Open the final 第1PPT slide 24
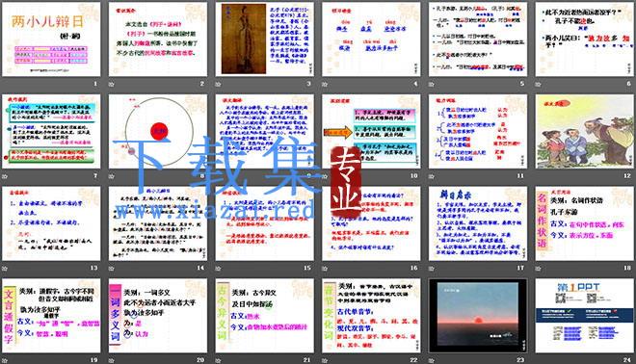 pyautogui.click(x=585, y=316)
